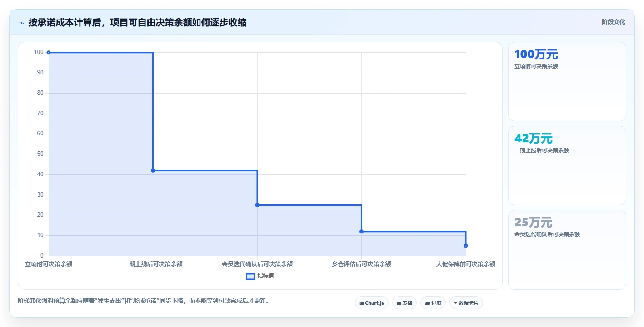The image size is (644, 327).
Task: Open the 100万元 stat card
Action: 567,82
